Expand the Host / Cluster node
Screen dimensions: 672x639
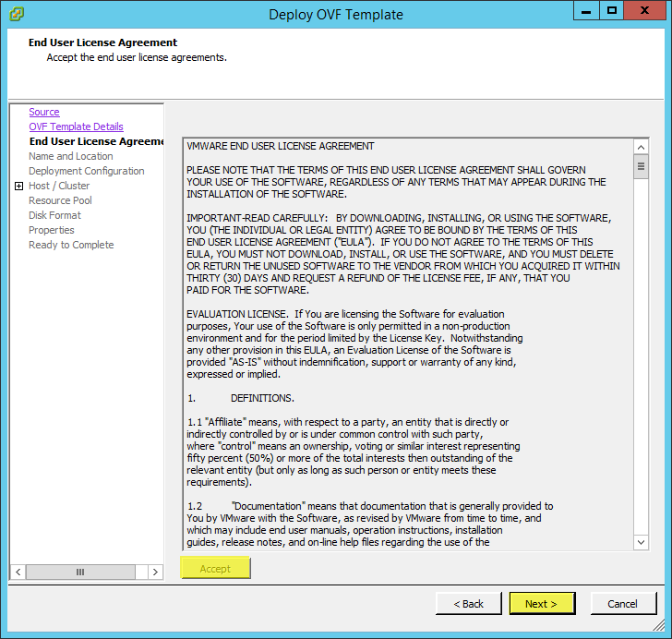18,186
